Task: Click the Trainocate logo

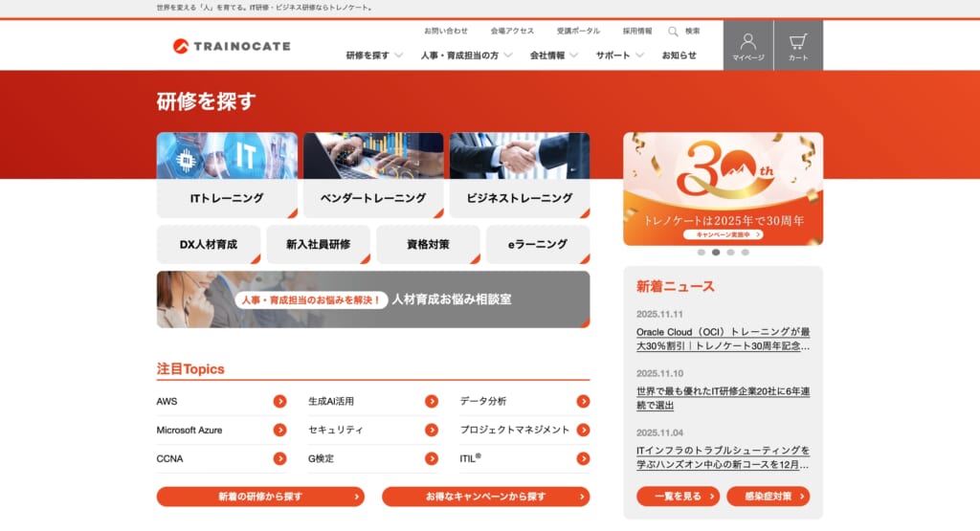Action: (x=232, y=46)
